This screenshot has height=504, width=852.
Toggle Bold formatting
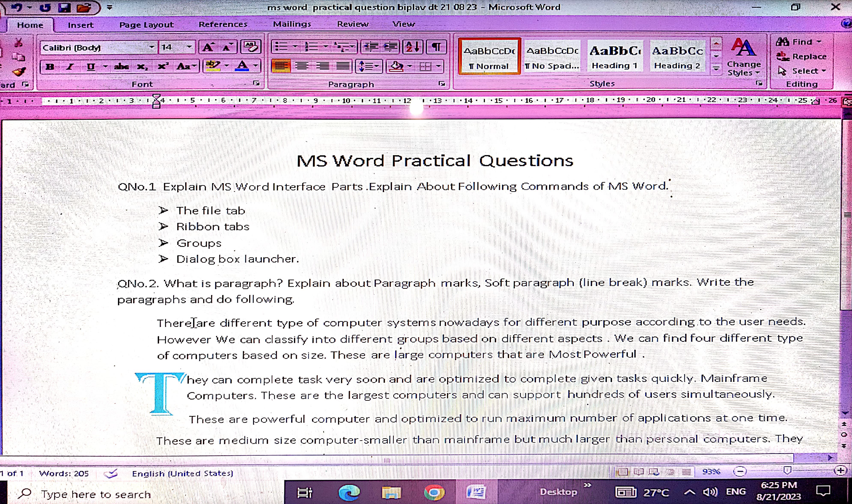coord(50,67)
